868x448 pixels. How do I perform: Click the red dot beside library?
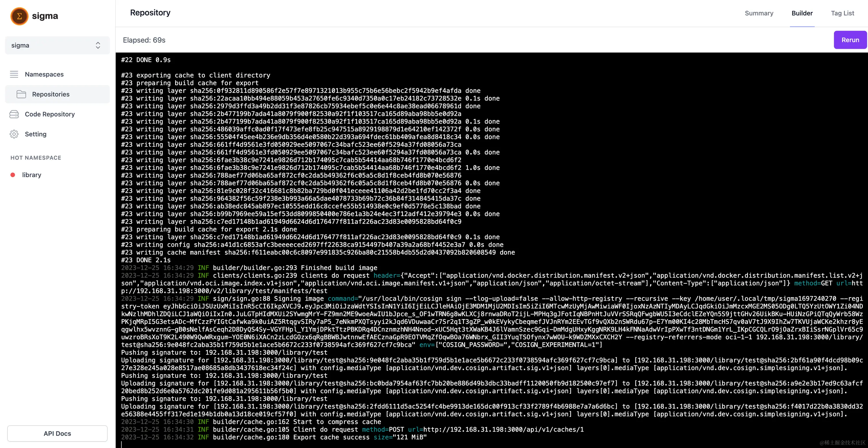coord(13,175)
